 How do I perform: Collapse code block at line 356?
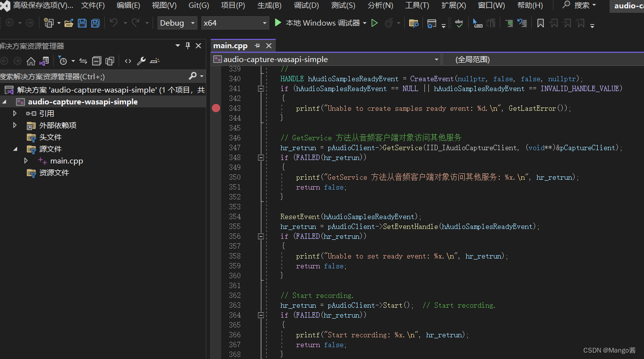point(261,236)
